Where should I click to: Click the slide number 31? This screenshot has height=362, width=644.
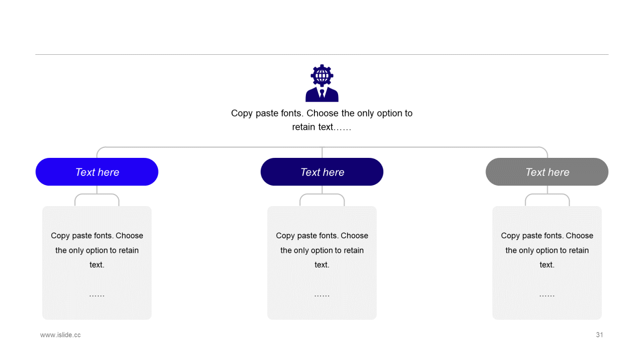pyautogui.click(x=599, y=335)
